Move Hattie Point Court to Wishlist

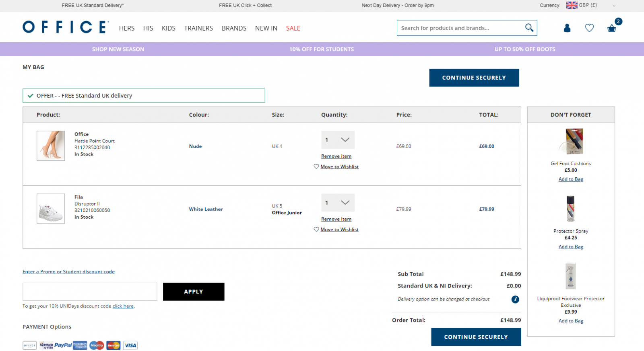(x=339, y=166)
